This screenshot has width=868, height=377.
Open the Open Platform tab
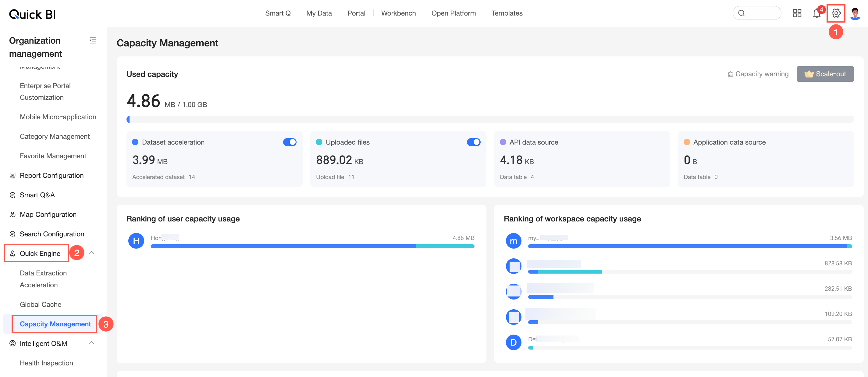point(454,13)
